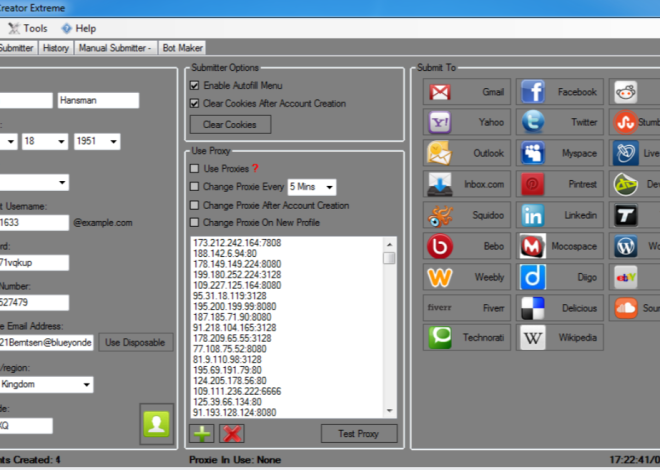The image size is (660, 470).
Task: Choose the Twitter bird icon
Action: click(533, 122)
